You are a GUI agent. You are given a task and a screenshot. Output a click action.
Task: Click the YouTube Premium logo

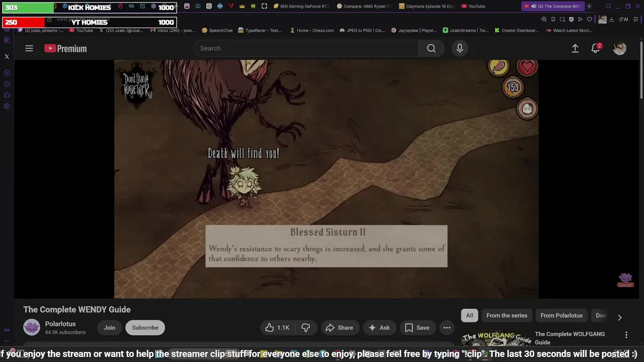(x=65, y=48)
